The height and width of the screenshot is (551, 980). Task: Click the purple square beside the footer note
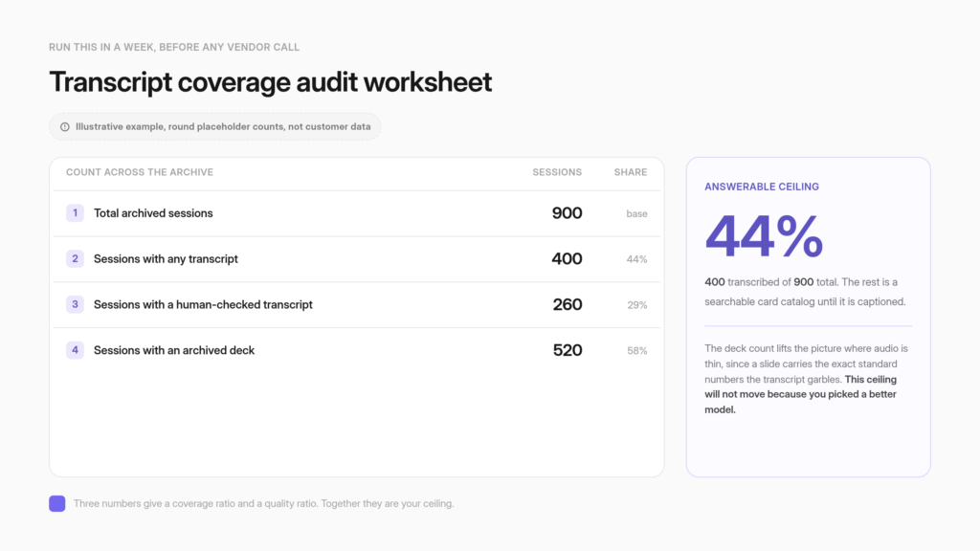pyautogui.click(x=56, y=503)
